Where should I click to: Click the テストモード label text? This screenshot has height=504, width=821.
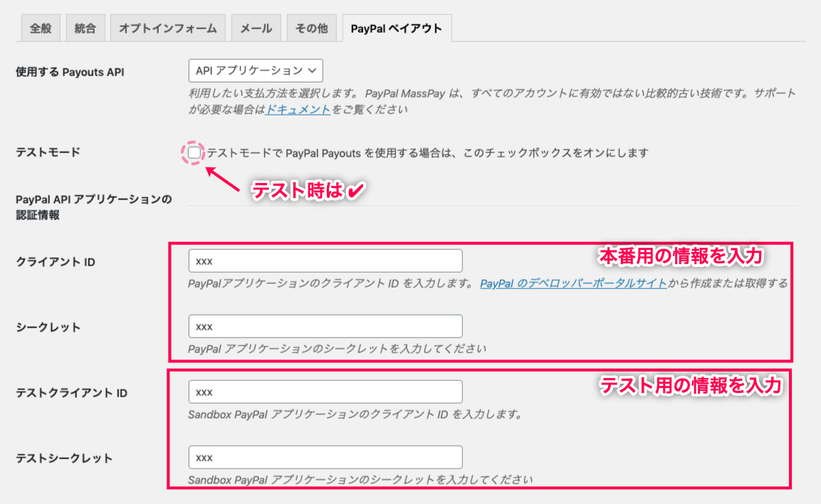48,152
